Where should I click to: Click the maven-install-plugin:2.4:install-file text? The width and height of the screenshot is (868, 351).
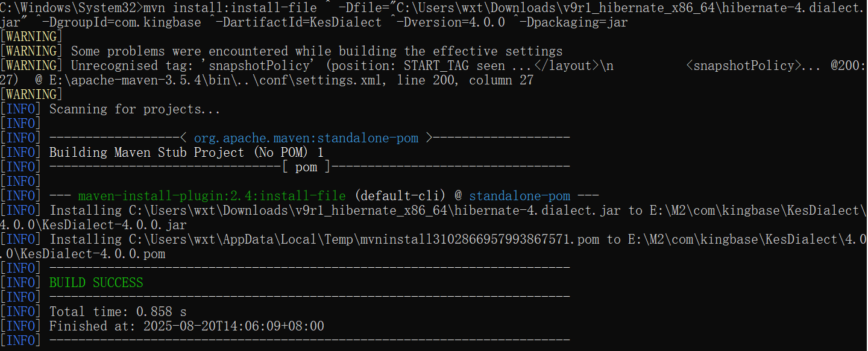pos(211,195)
